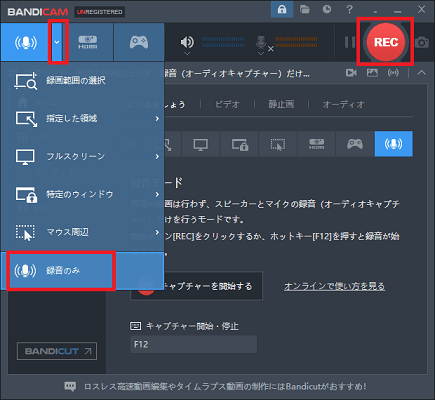Open speaker volume settings
The width and height of the screenshot is (435, 400).
tap(187, 43)
